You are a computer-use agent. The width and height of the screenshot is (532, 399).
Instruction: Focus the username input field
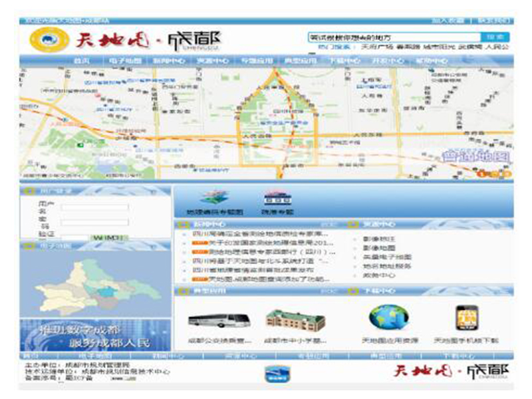[x=95, y=207]
